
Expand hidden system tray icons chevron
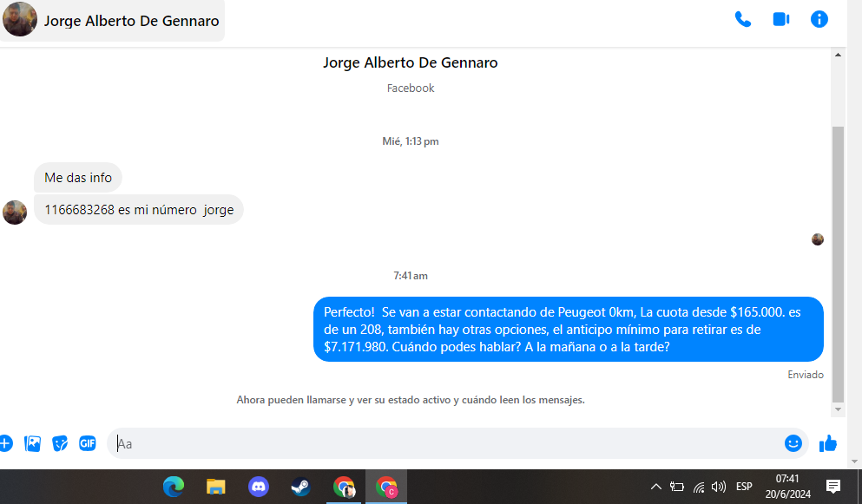click(655, 487)
